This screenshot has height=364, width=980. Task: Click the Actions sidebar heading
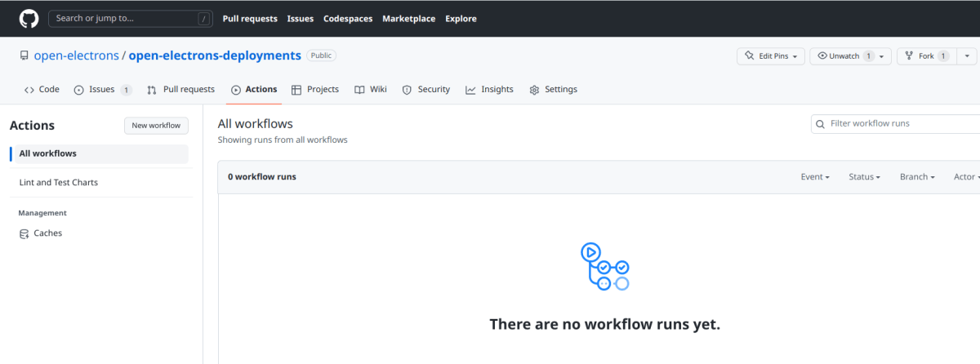(x=32, y=126)
